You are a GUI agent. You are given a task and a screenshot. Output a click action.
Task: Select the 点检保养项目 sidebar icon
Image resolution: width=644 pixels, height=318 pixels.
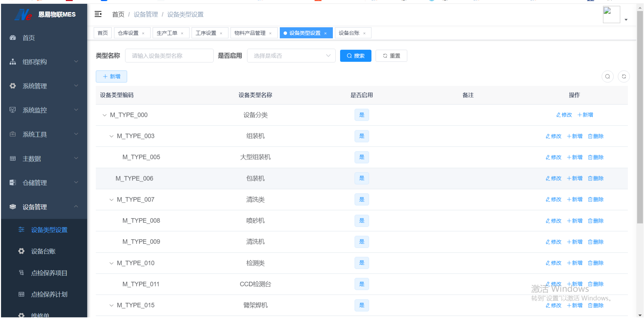[x=21, y=273]
